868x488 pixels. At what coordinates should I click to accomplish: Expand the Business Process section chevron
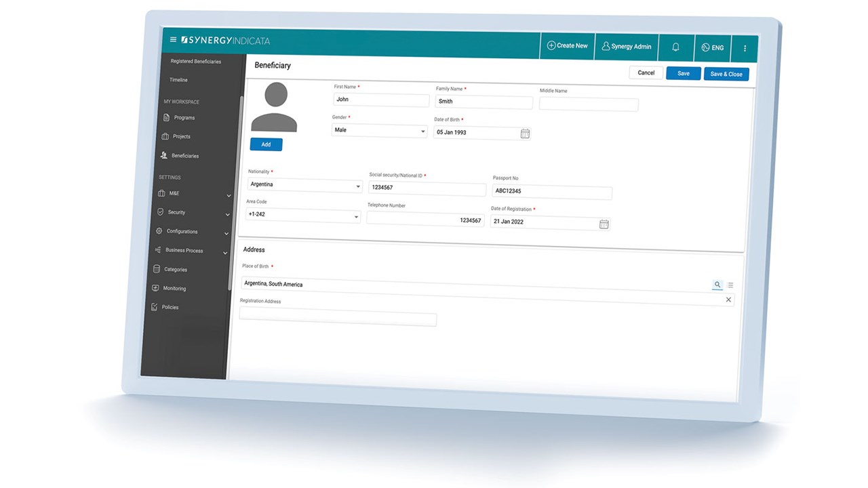pyautogui.click(x=225, y=252)
